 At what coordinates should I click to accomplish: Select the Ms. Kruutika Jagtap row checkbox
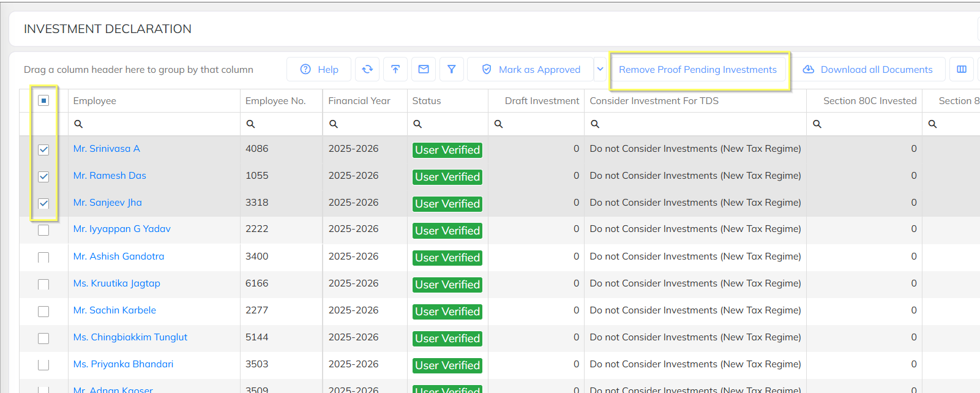[x=43, y=285]
